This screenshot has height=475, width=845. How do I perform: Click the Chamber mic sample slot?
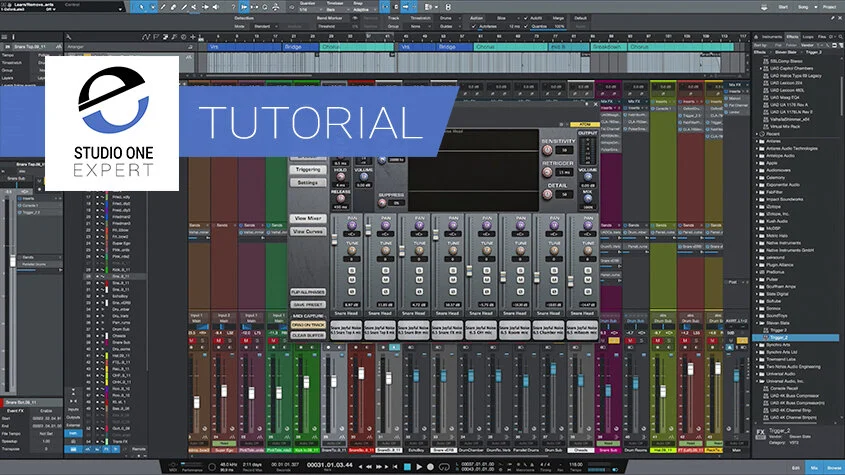[x=548, y=330]
